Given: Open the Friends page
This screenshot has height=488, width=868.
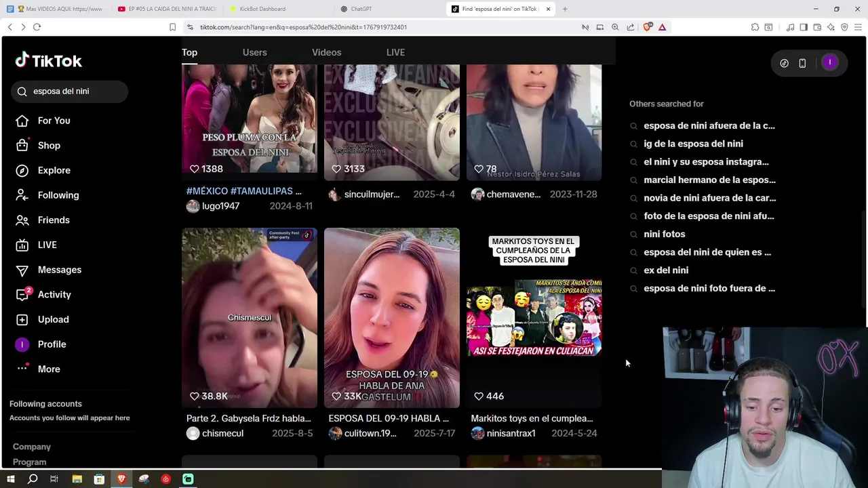Looking at the screenshot, I should 43,220.
